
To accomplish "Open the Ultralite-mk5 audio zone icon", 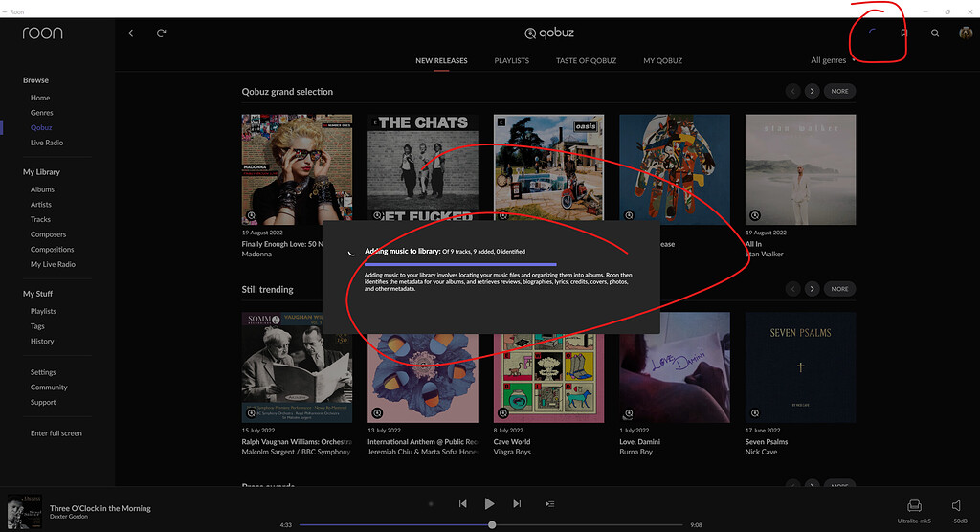I will point(914,505).
